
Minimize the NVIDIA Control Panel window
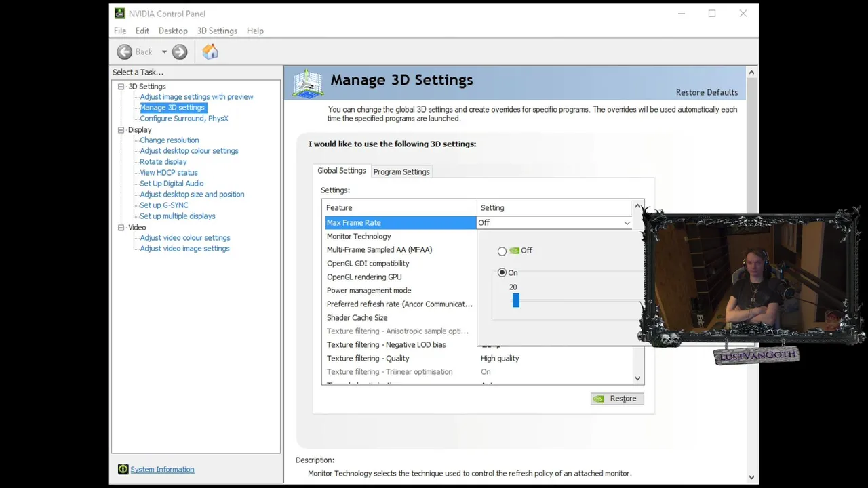pyautogui.click(x=681, y=13)
